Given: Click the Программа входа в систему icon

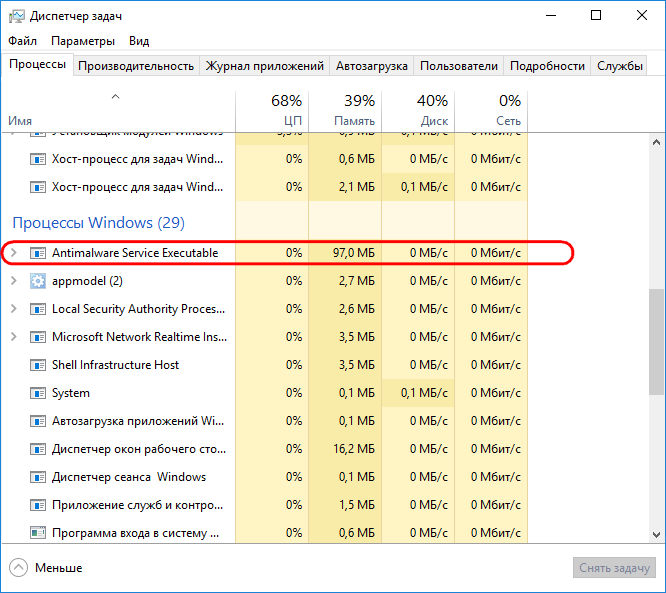Looking at the screenshot, I should point(38,533).
